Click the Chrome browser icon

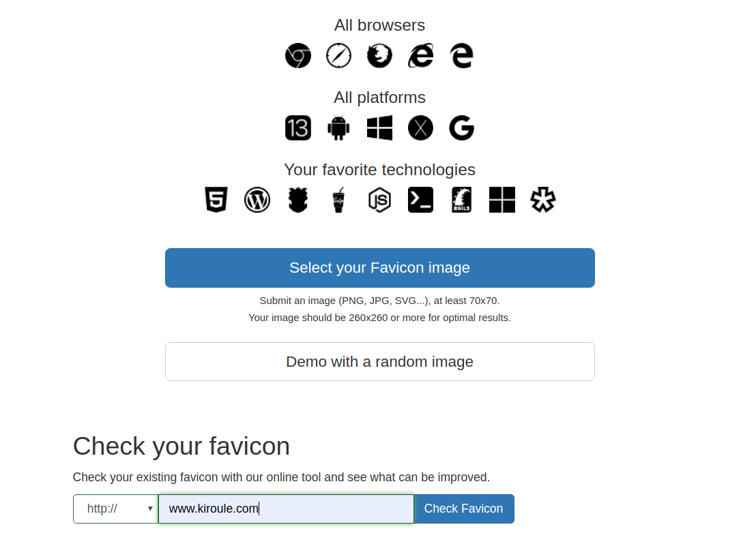click(x=298, y=55)
